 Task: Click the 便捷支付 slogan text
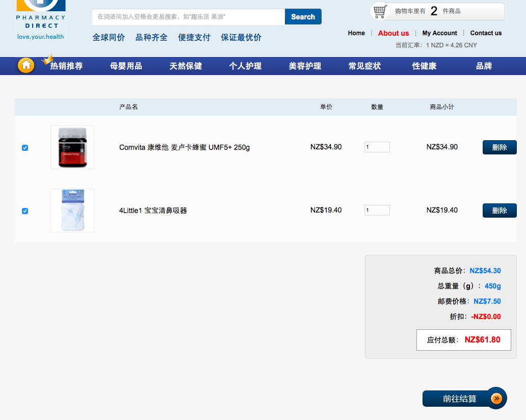194,37
